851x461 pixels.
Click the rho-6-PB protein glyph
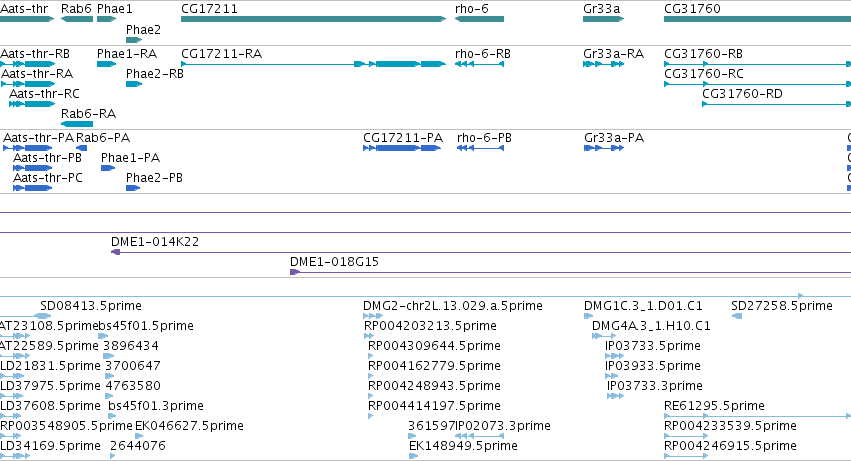[480, 148]
